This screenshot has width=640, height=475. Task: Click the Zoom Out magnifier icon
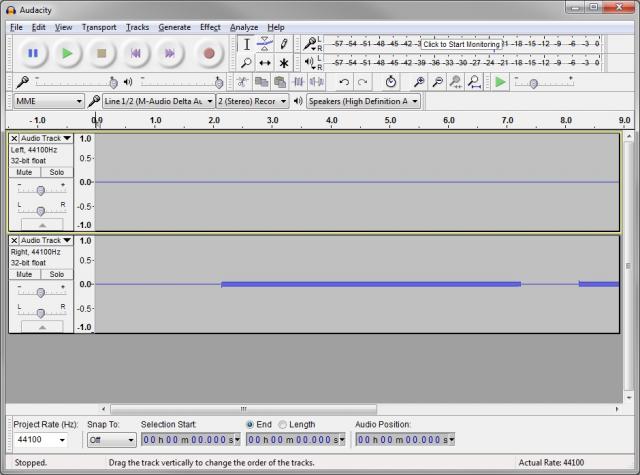437,82
